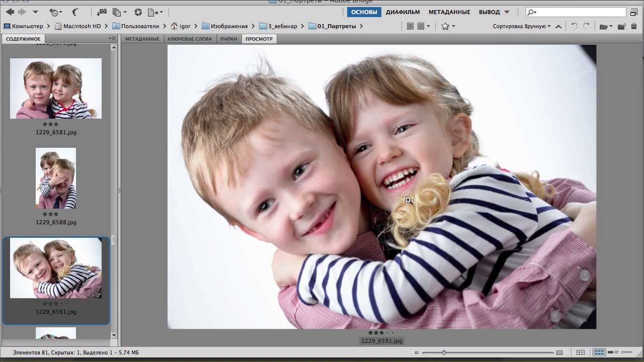Screen dimensions: 644x362
Task: Select thumbnail 1229_6588.jpg
Action: (56, 178)
